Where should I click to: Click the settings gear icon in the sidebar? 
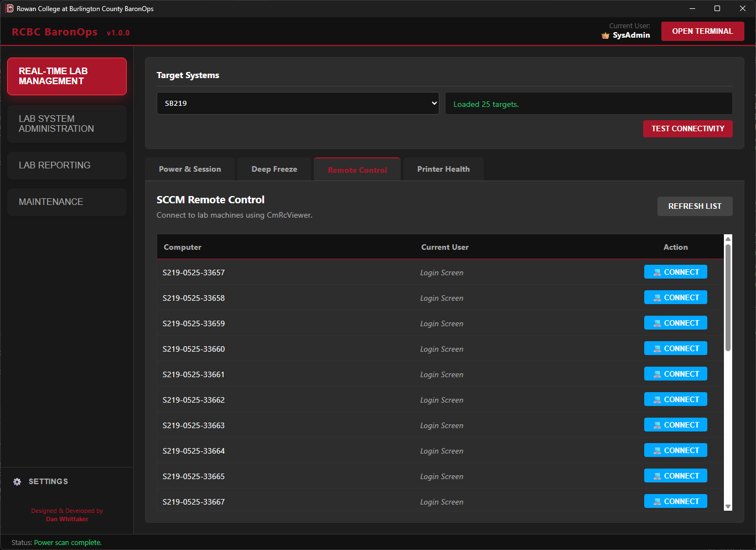click(x=17, y=481)
